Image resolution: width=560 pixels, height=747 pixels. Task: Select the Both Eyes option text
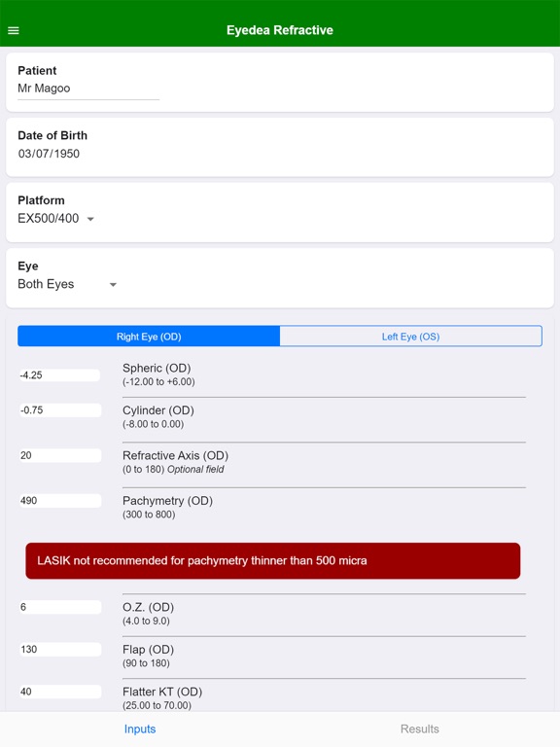pyautogui.click(x=46, y=284)
